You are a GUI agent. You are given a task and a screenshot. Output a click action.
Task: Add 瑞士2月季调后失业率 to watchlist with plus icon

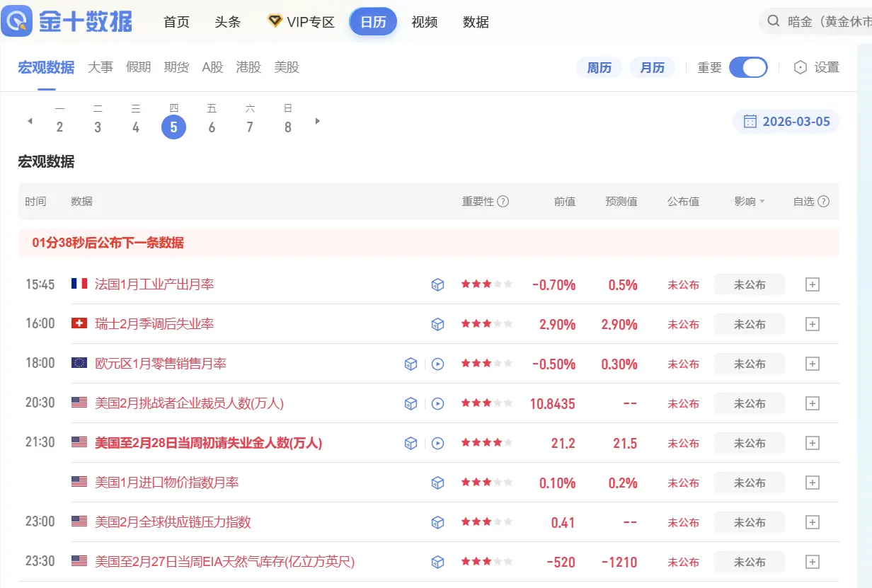(x=813, y=324)
